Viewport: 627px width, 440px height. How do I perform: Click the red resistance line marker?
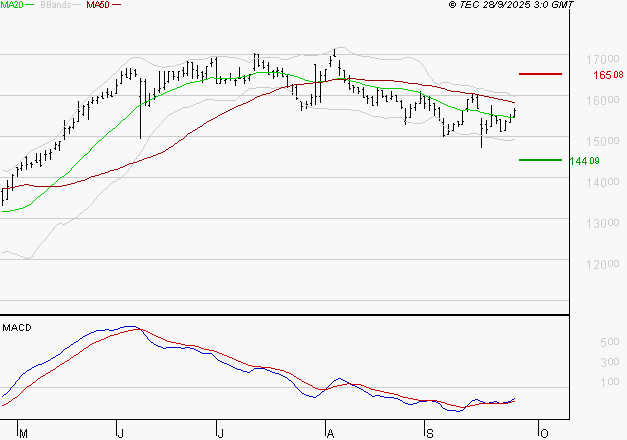click(x=540, y=74)
